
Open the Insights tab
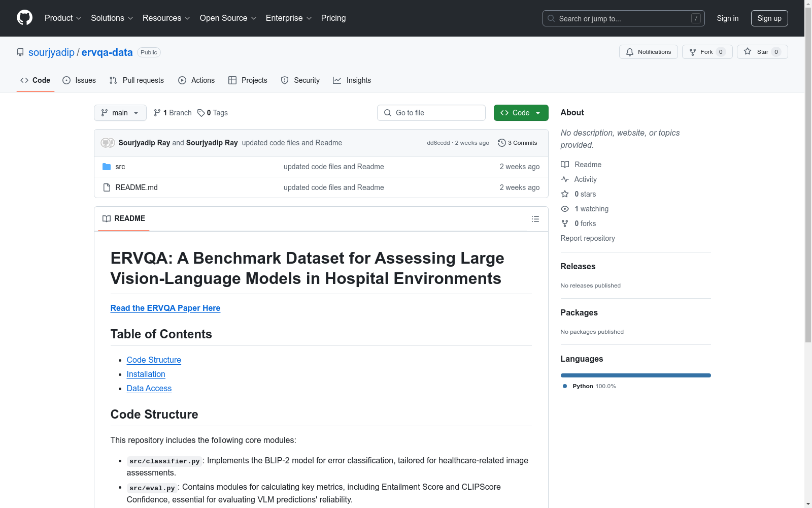352,80
